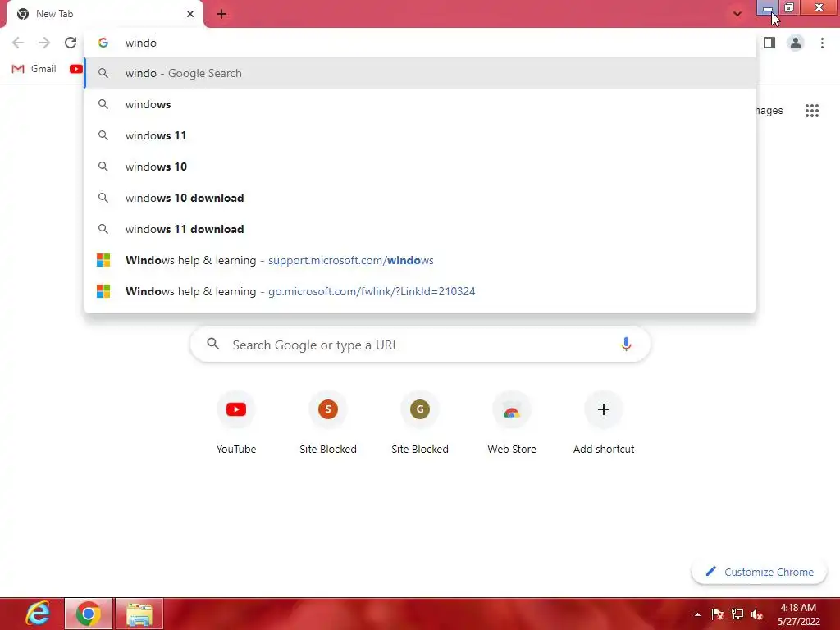Select the New Tab tab
840x630 pixels.
pos(105,14)
